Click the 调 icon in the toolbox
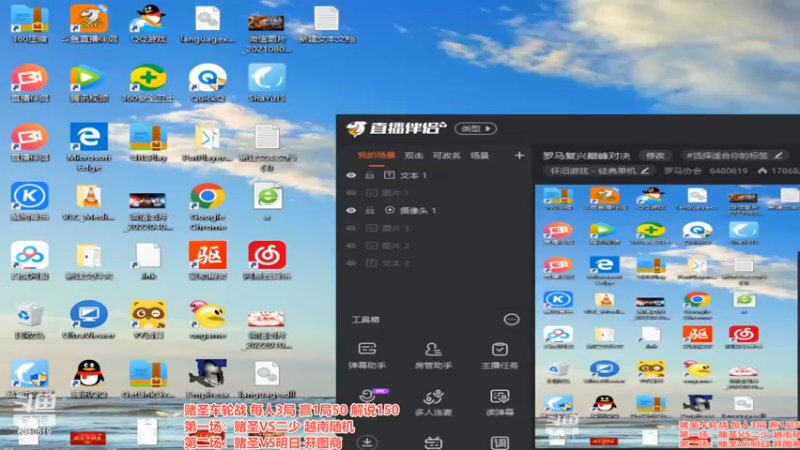Viewport: 800px width, 450px height. pos(499,442)
